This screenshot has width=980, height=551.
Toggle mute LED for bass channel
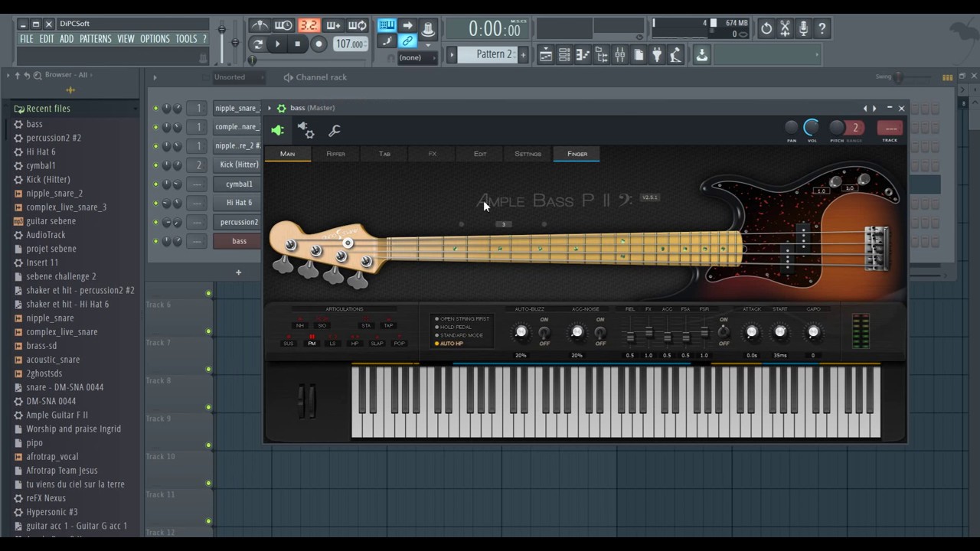pos(155,241)
